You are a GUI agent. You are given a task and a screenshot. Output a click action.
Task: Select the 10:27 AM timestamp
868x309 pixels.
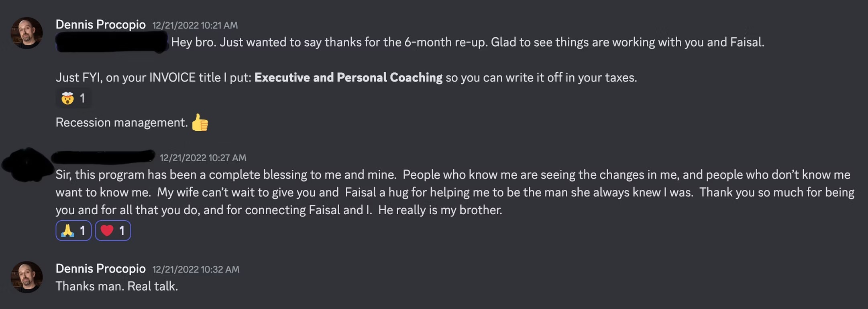(203, 158)
